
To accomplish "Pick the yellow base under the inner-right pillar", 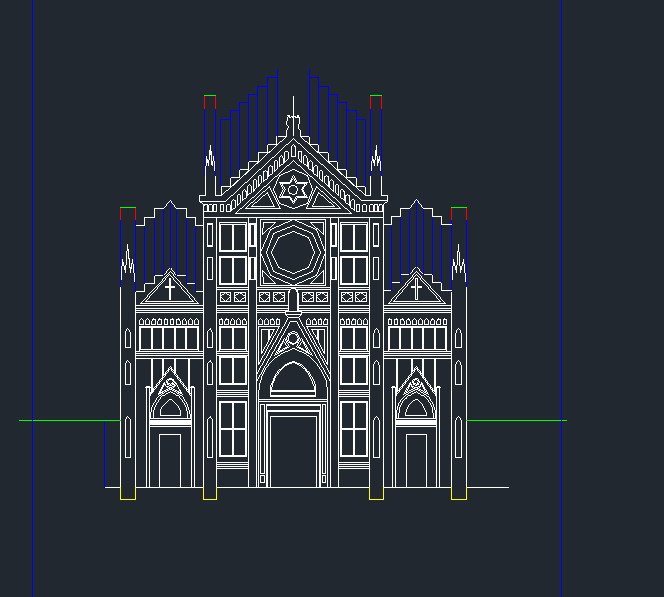I will pyautogui.click(x=376, y=494).
